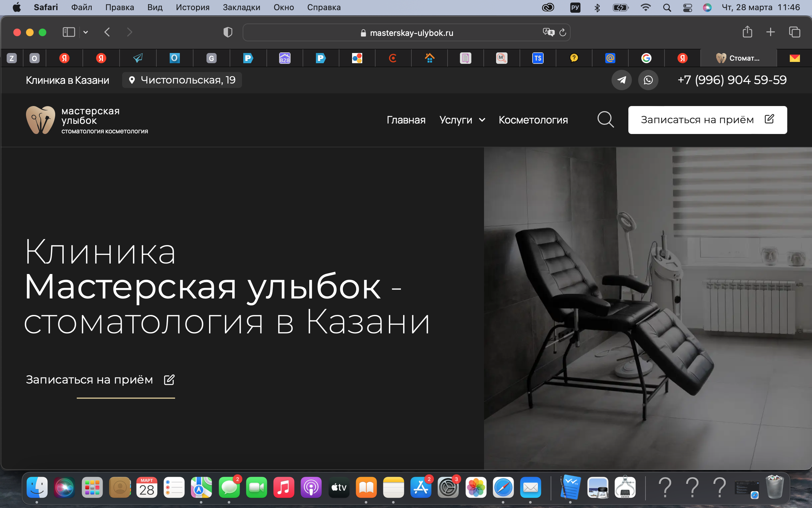Toggle the Bluetooth menu bar icon

(x=597, y=7)
